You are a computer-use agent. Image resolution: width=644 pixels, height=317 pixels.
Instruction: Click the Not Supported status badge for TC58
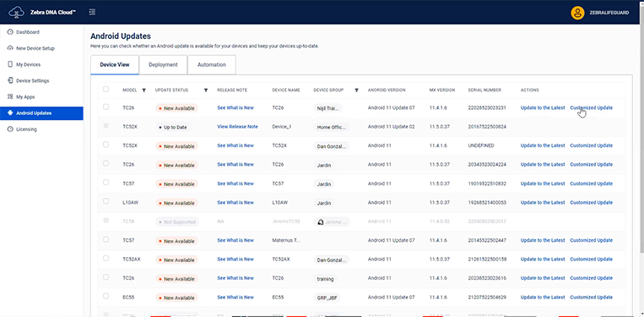(177, 222)
